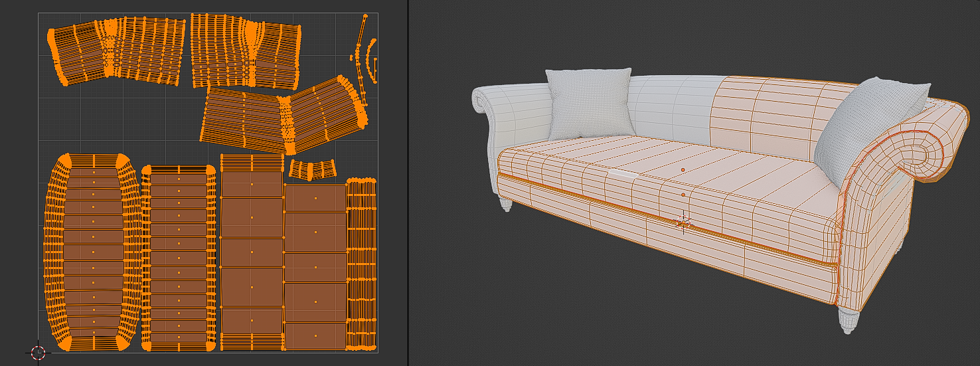Viewport: 980px width, 366px height.
Task: Click the UV island with five large rectangles
Action: tap(315, 267)
